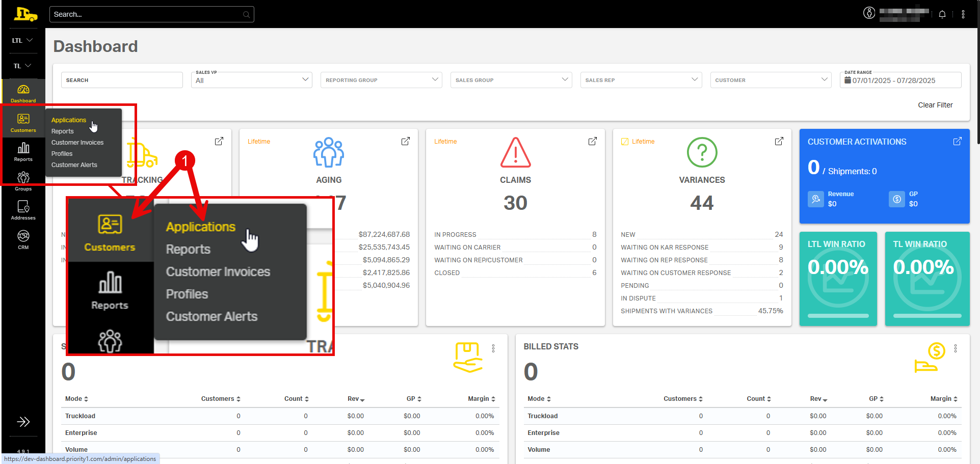This screenshot has width=980, height=464.
Task: Open the Sales Group dropdown
Action: pyautogui.click(x=511, y=80)
